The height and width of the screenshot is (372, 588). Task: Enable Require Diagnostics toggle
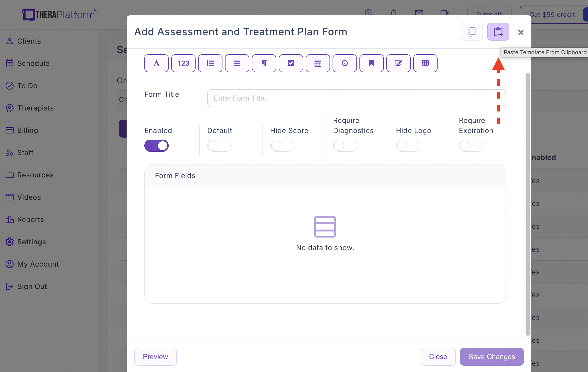pos(345,146)
